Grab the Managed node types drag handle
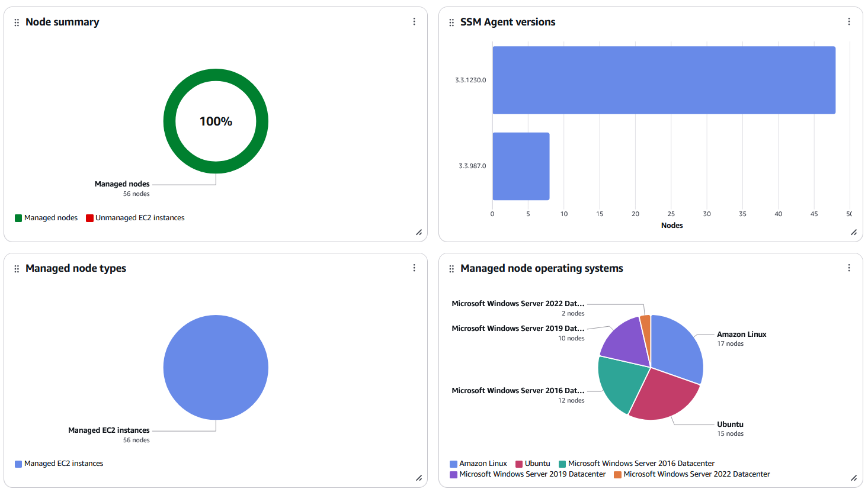The image size is (868, 492). [x=17, y=269]
